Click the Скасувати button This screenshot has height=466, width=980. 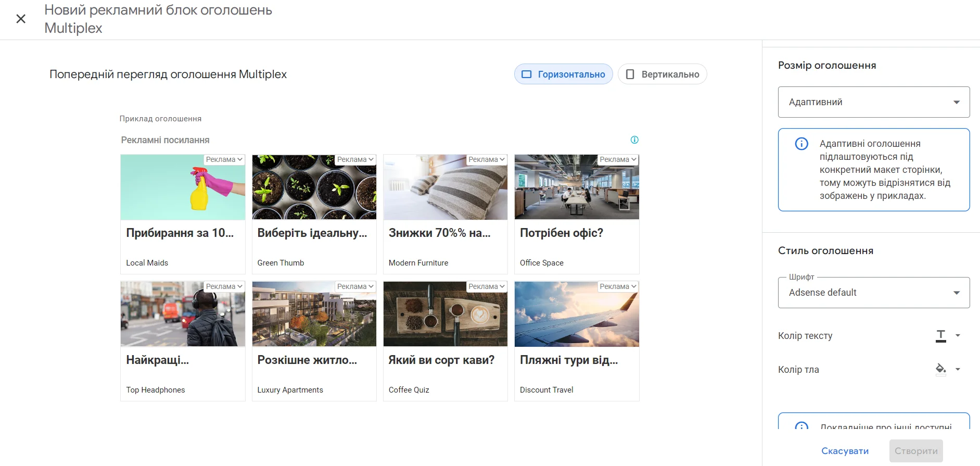(x=845, y=451)
